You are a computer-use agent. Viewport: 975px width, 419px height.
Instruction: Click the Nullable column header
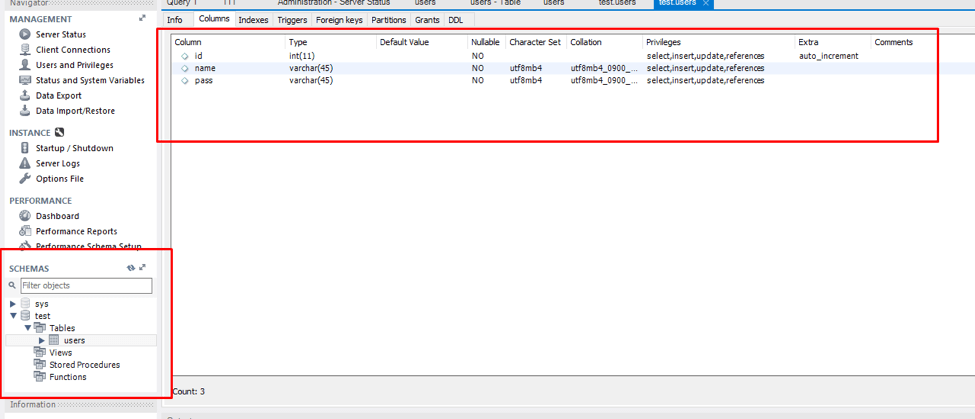[485, 42]
